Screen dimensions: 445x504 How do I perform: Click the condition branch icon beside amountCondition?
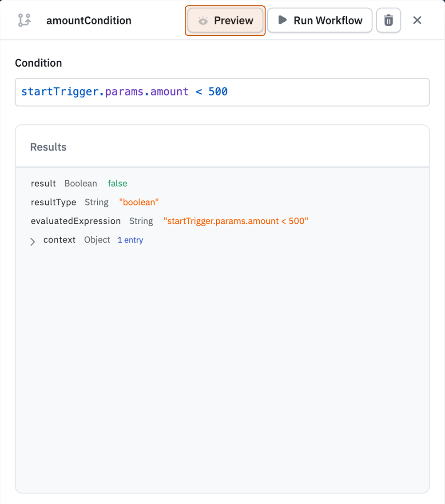[x=24, y=20]
